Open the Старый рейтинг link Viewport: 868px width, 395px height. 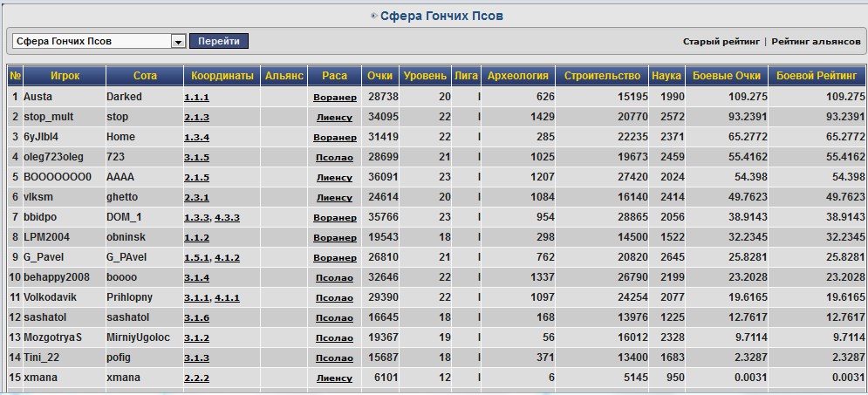(721, 41)
